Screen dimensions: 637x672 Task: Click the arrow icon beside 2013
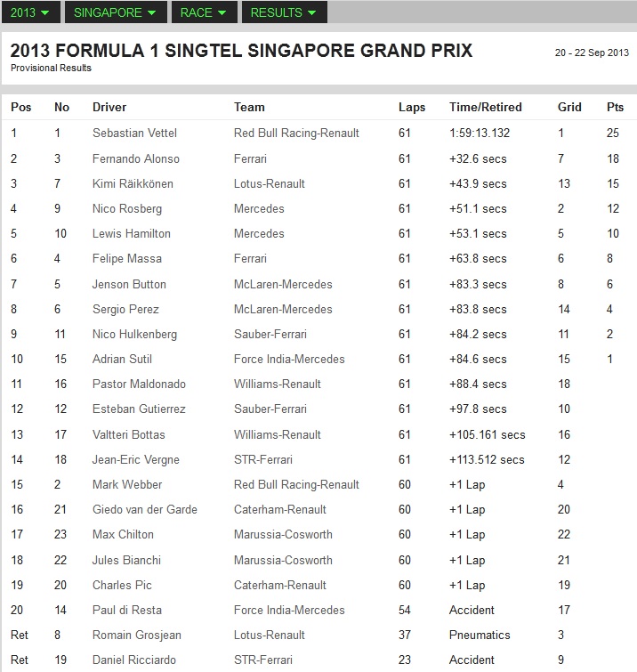(x=44, y=12)
